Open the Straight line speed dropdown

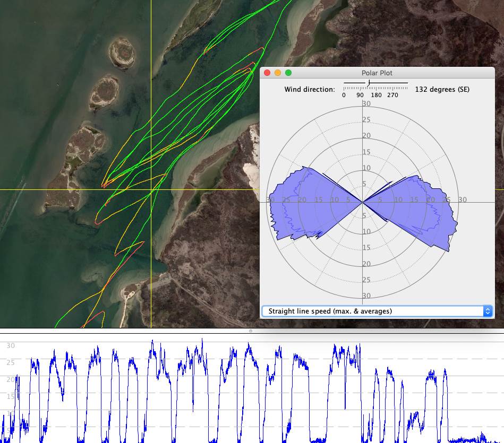(x=372, y=311)
